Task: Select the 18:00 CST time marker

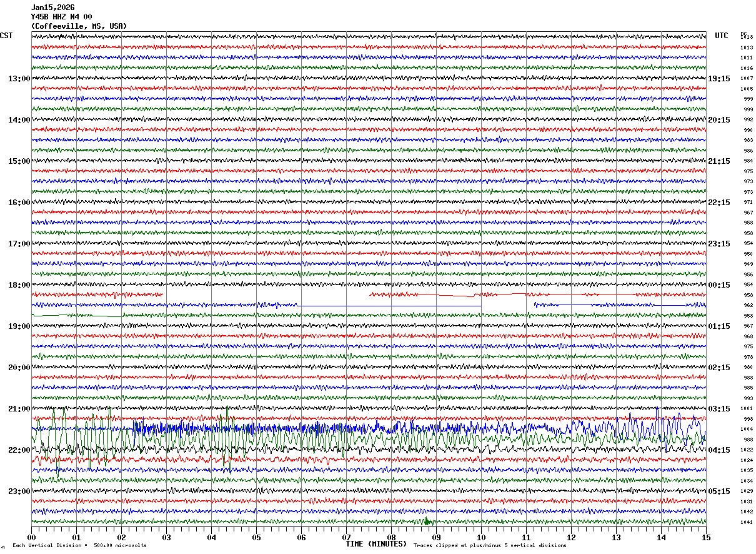Action: pos(19,285)
